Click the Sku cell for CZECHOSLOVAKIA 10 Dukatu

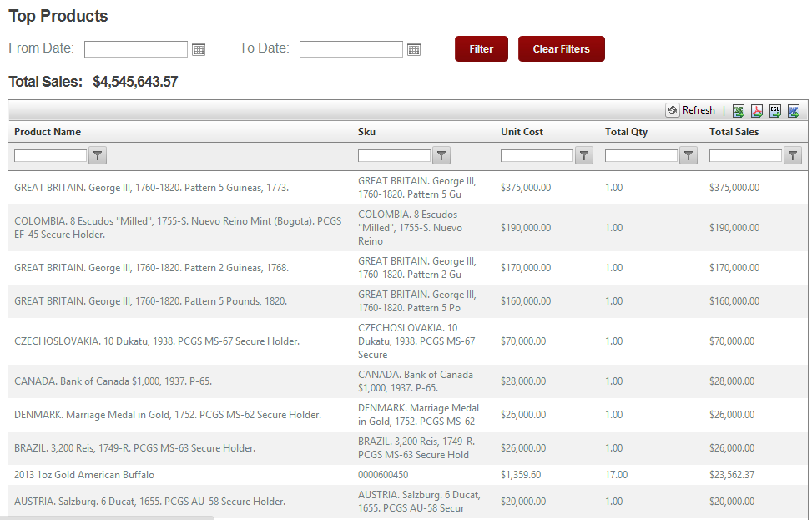click(x=416, y=341)
